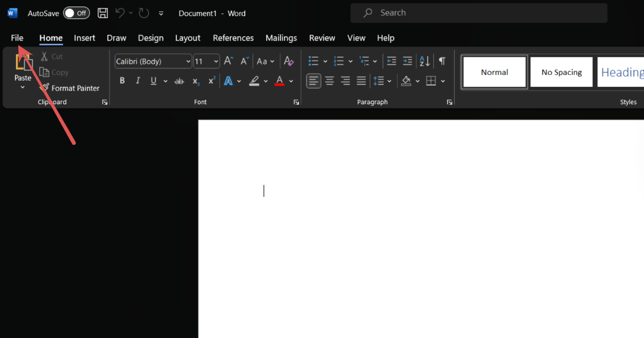Click the Format Painter button
This screenshot has width=644, height=338.
point(70,88)
